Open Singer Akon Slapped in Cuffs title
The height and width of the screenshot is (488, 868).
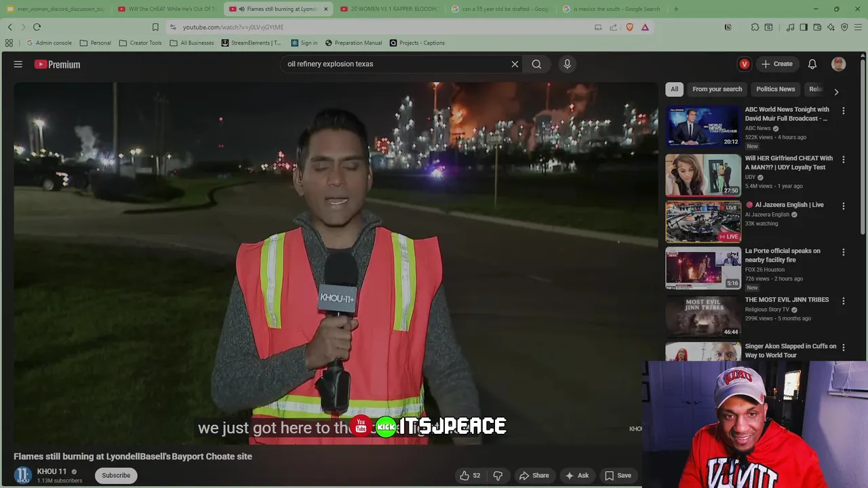click(x=791, y=350)
